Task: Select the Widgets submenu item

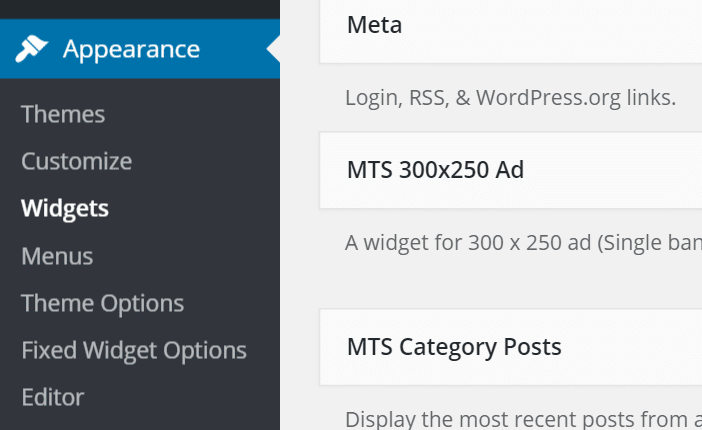Action: tap(65, 209)
